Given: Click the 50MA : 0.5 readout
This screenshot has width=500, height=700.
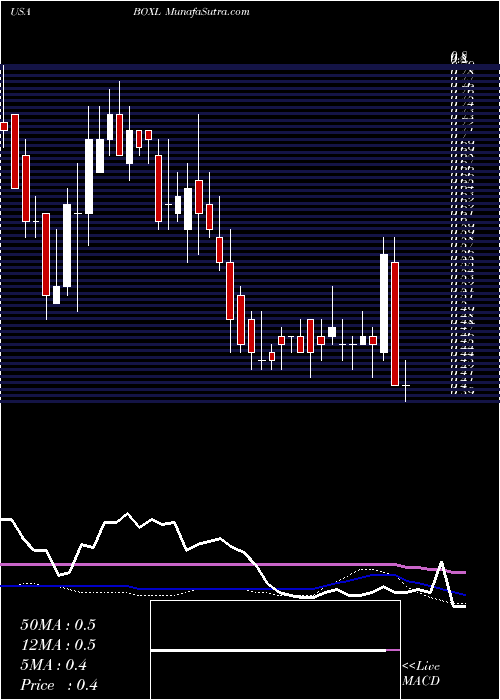Looking at the screenshot, I should click(x=58, y=625).
